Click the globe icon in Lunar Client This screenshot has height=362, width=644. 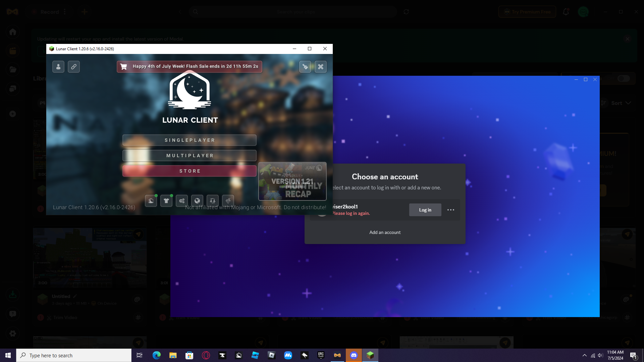(x=197, y=201)
